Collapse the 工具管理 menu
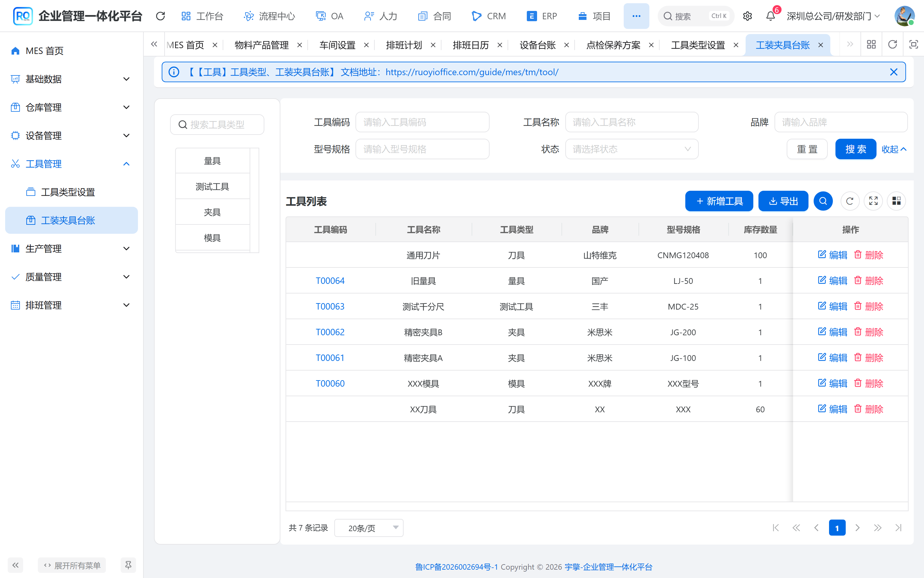The height and width of the screenshot is (578, 924). click(72, 164)
